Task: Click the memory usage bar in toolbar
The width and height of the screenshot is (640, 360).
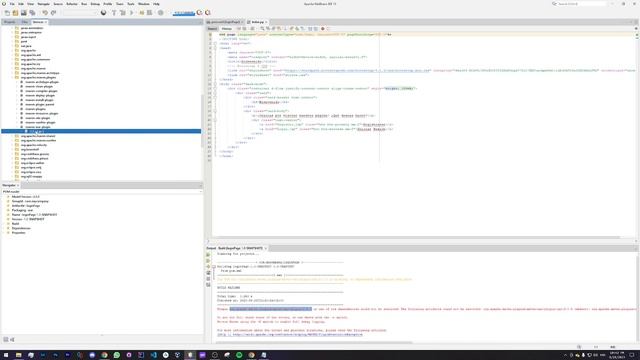Action: (x=184, y=13)
